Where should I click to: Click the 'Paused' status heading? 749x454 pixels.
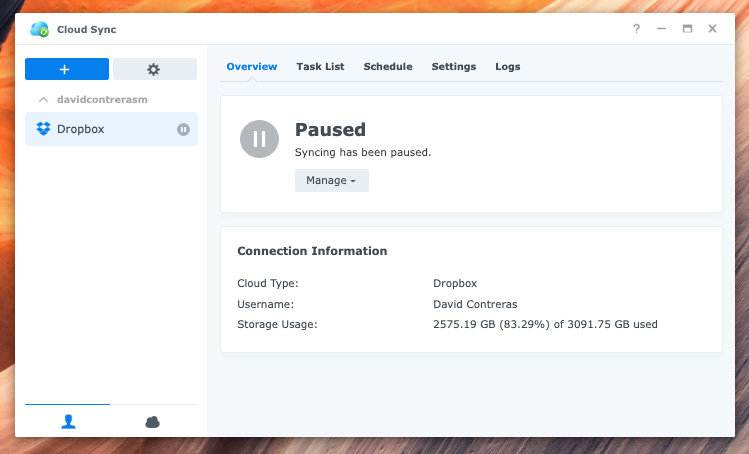[330, 130]
